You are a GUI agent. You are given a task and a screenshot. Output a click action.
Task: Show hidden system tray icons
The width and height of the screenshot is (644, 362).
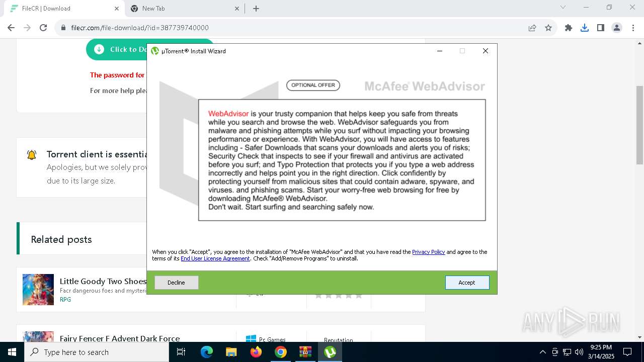[542, 352]
